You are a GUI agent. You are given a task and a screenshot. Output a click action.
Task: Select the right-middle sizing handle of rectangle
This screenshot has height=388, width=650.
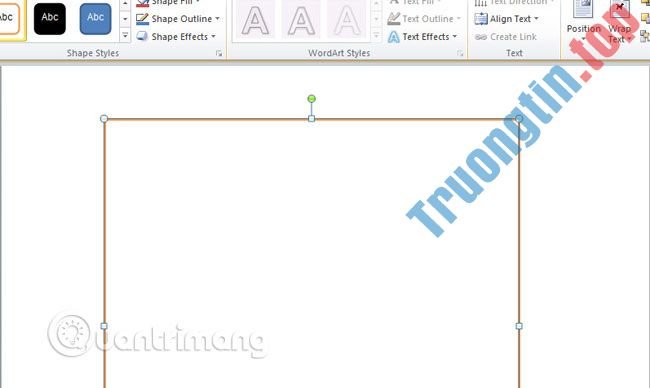(519, 326)
